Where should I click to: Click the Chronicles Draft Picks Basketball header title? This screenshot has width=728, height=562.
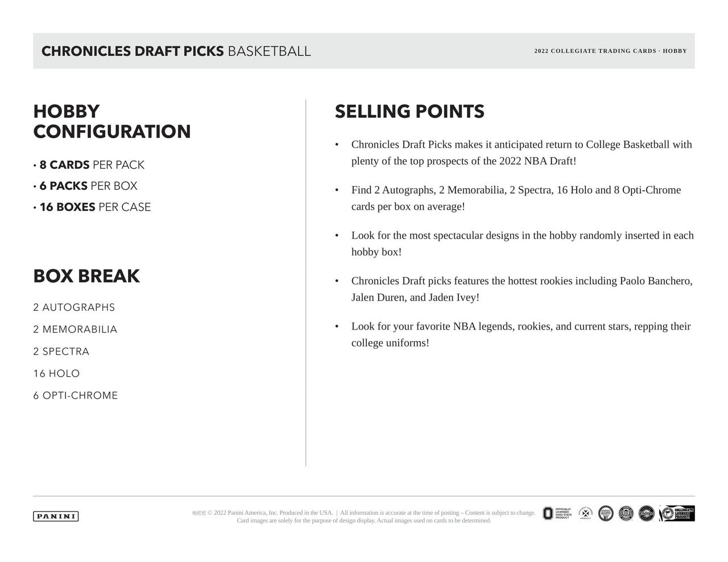[x=176, y=51]
